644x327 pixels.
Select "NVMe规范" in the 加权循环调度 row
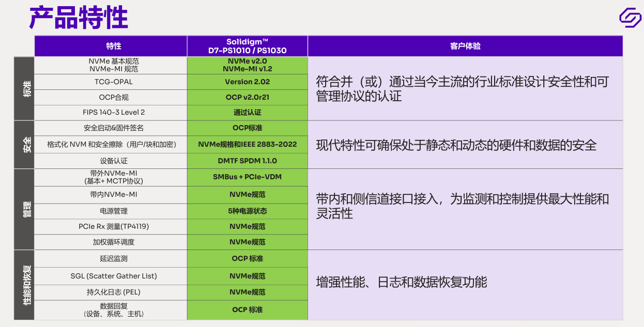[247, 242]
